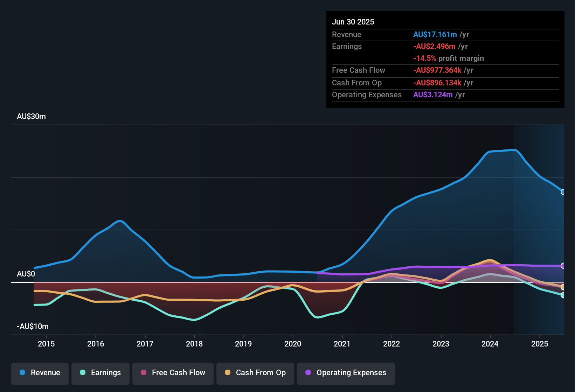
Task: Click the orange Cash From Op dot
Action: 228,372
